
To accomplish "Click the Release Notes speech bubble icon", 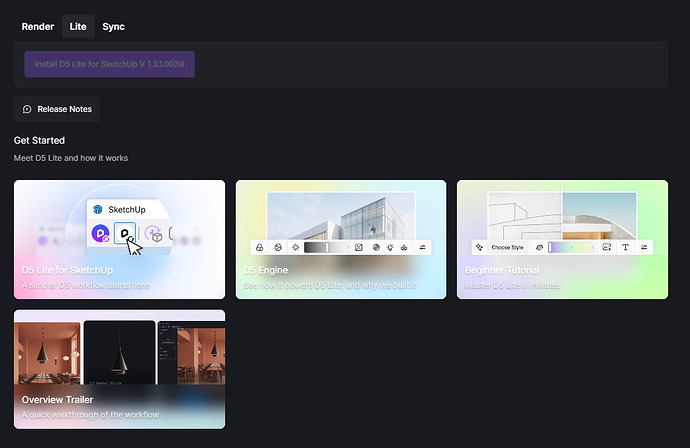I will pos(27,109).
